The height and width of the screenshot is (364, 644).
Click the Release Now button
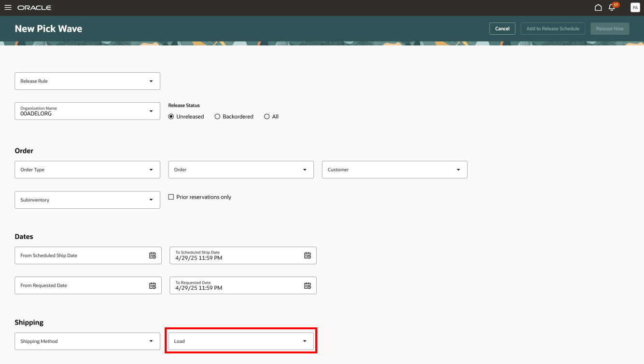[x=610, y=28]
